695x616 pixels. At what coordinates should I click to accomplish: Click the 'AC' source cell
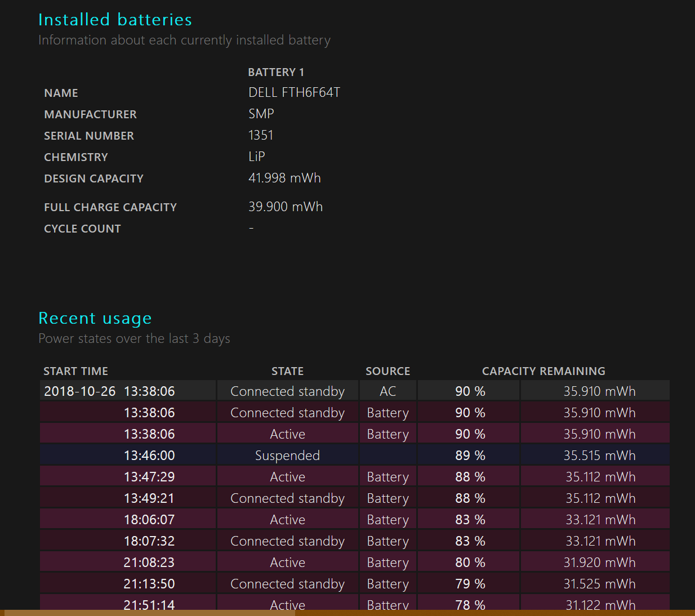pos(387,391)
